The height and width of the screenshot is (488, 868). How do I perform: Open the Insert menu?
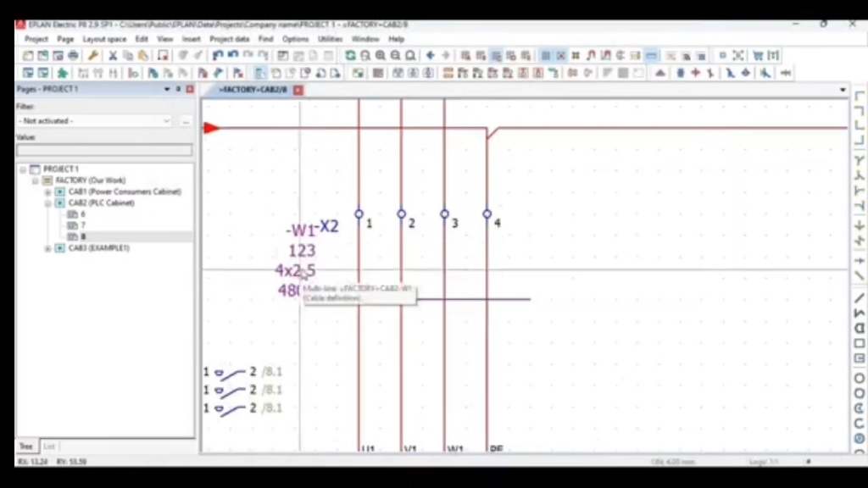[191, 39]
